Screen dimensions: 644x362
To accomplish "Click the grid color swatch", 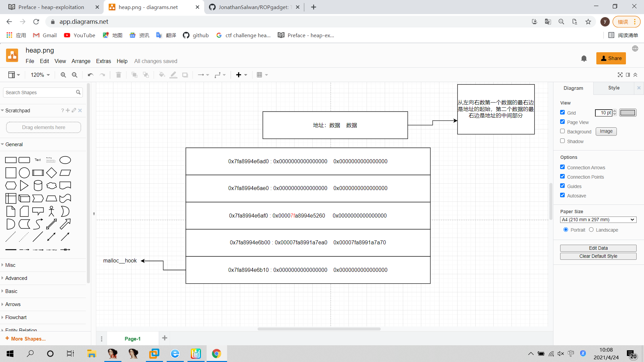I will coord(628,113).
